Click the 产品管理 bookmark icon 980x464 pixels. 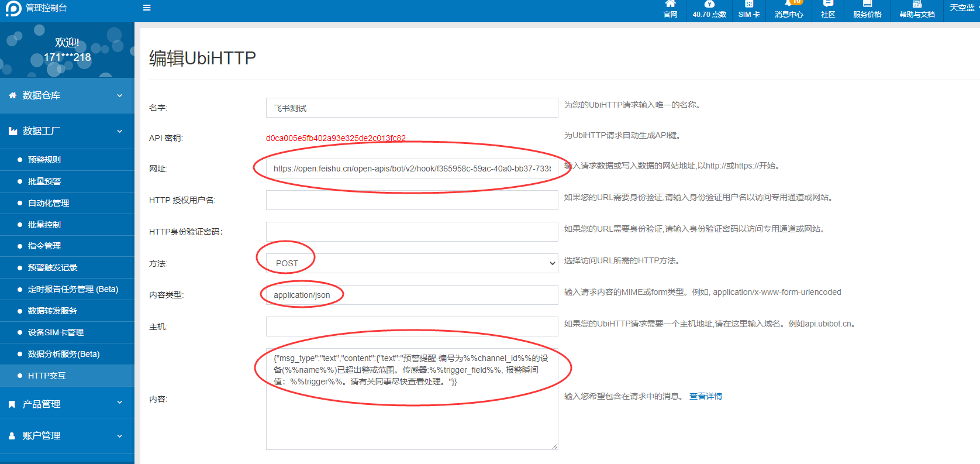12,404
